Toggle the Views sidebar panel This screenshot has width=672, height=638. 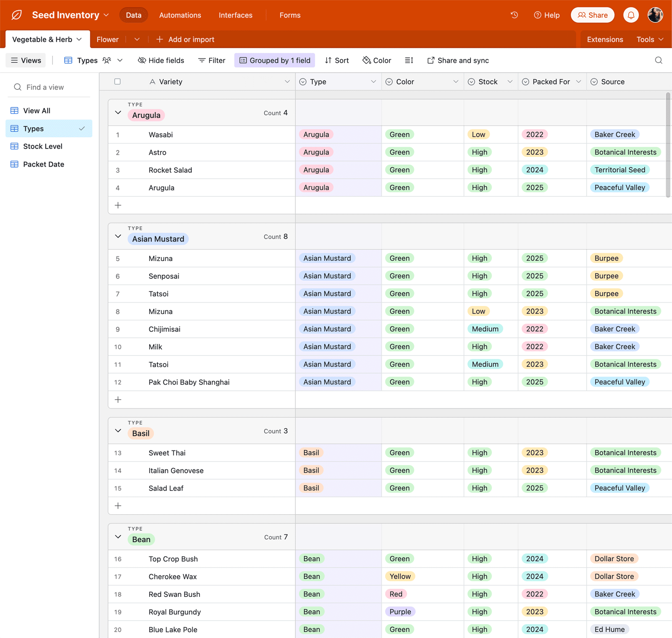point(26,60)
